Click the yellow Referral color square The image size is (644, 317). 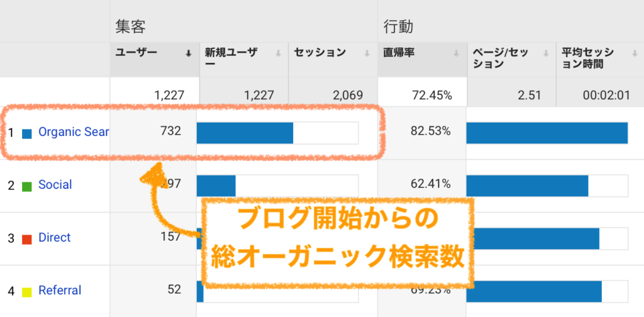tap(26, 292)
